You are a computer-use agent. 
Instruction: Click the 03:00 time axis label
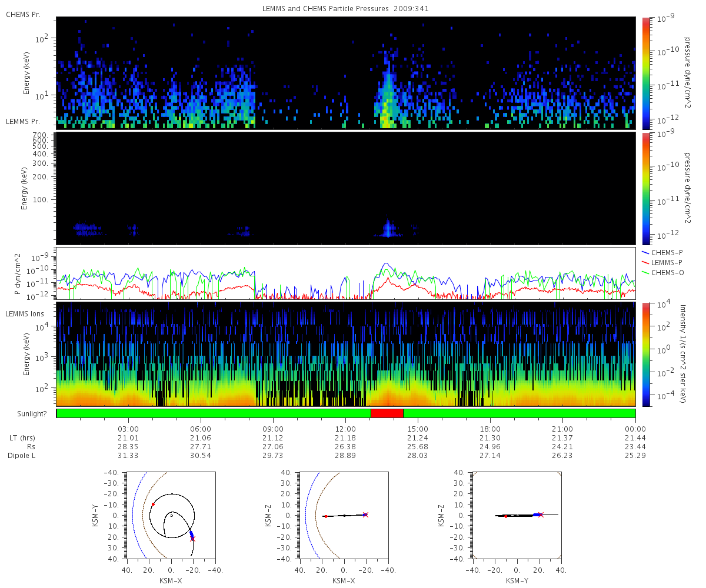coord(128,429)
